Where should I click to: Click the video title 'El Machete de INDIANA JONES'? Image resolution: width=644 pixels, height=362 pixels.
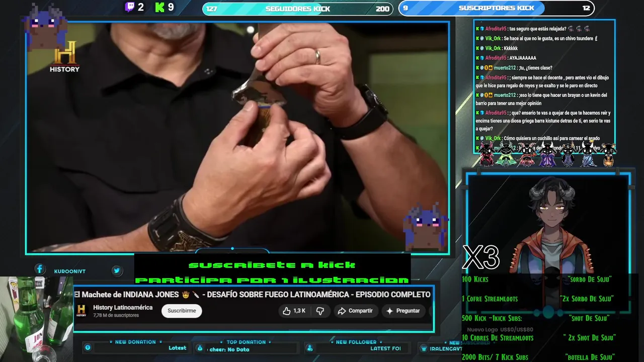(252, 294)
